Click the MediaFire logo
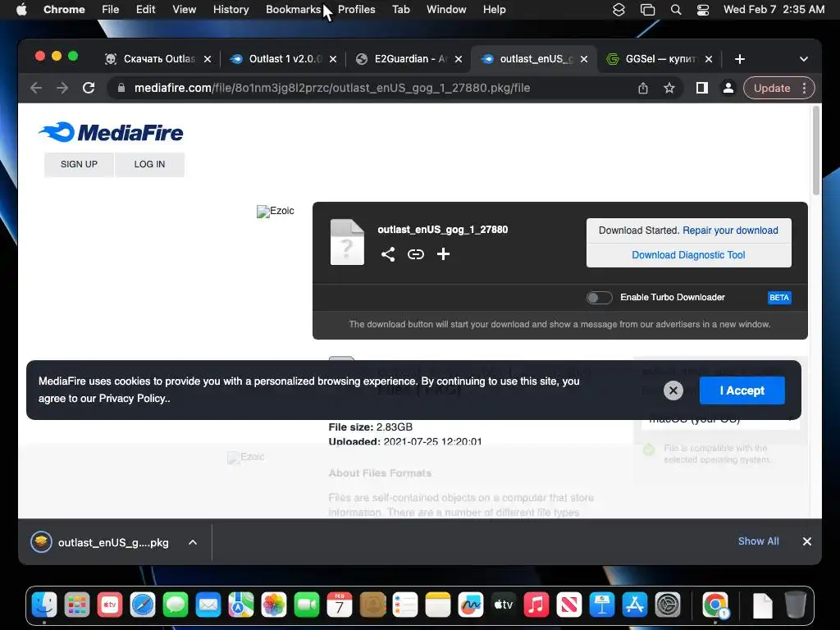Viewport: 840px width, 630px height. pyautogui.click(x=111, y=132)
